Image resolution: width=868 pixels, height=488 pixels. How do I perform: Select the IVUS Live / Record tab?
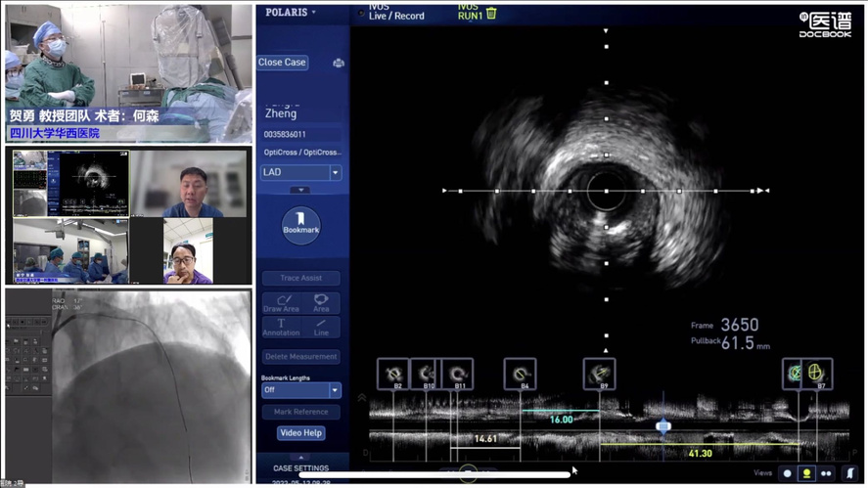tap(396, 13)
